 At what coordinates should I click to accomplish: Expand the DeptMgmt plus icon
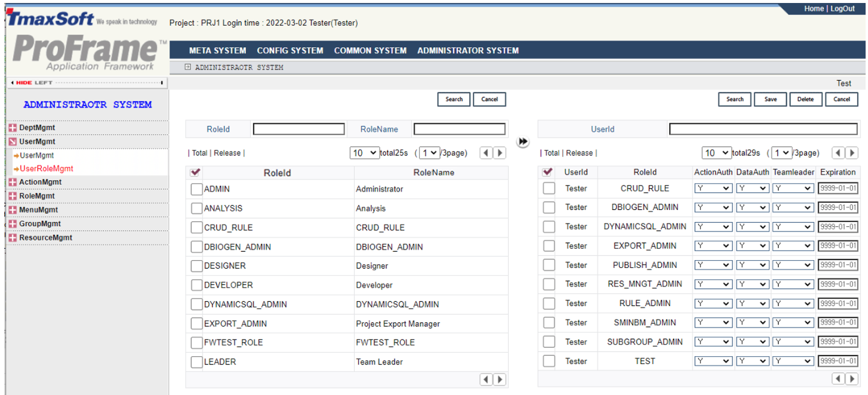pos(13,128)
